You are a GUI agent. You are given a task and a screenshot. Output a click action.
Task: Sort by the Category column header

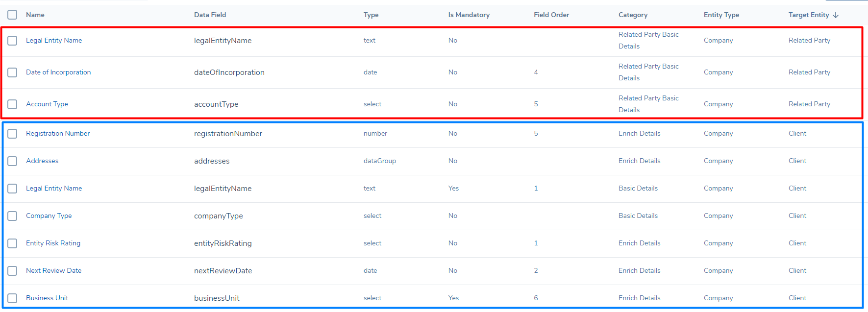[x=633, y=15]
